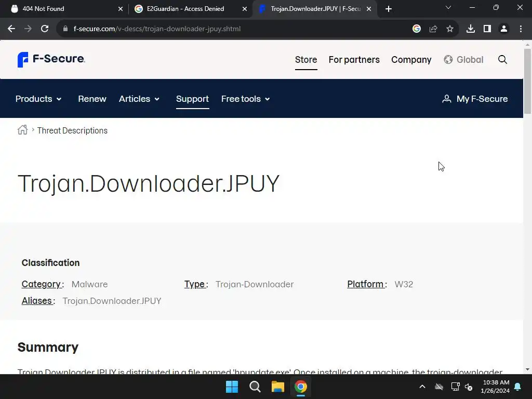The image size is (532, 399).
Task: Open Windows taskbar search
Action: click(255, 387)
